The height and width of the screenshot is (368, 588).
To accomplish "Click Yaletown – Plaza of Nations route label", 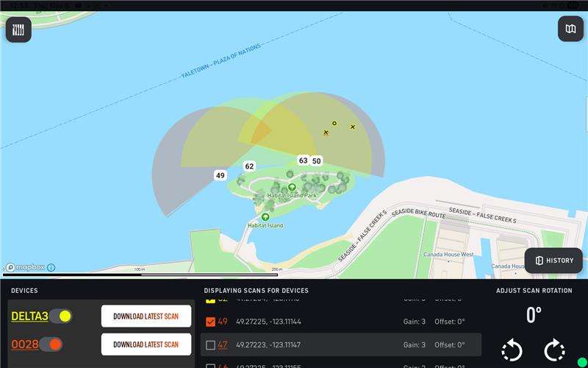I will [220, 61].
